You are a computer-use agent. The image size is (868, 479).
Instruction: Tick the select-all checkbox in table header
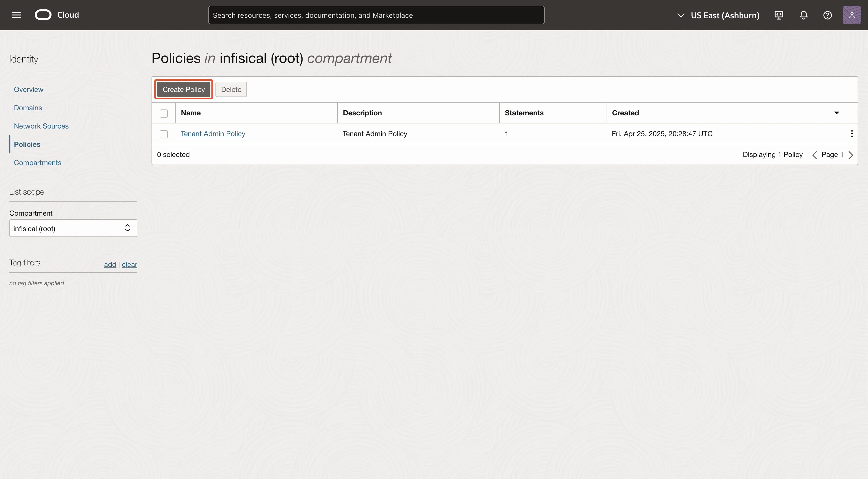pyautogui.click(x=164, y=113)
